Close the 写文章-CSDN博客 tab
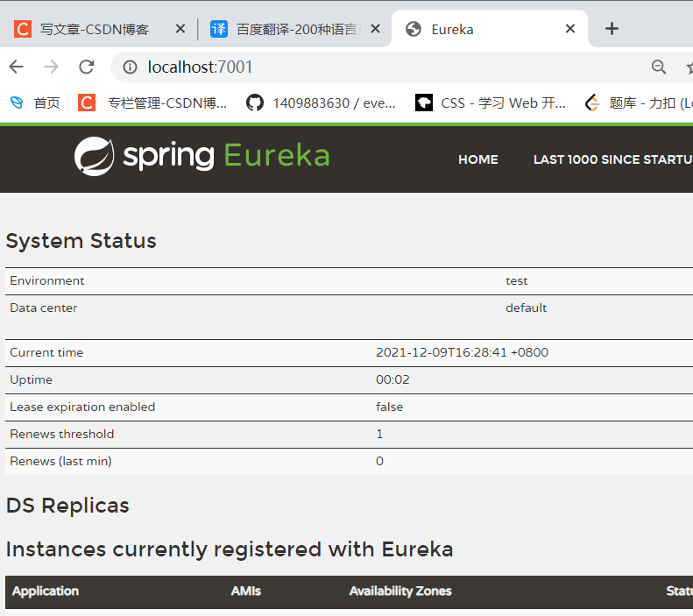Screen dimensions: 693x616 click(180, 29)
